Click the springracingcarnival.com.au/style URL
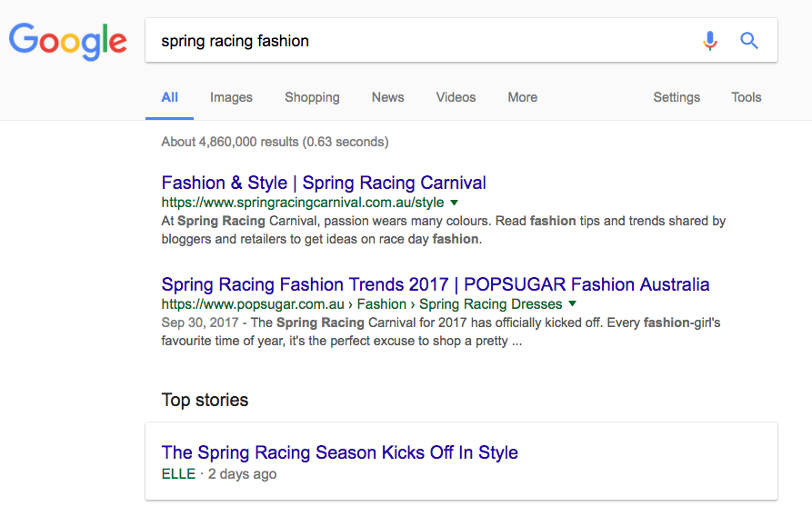 coord(303,203)
